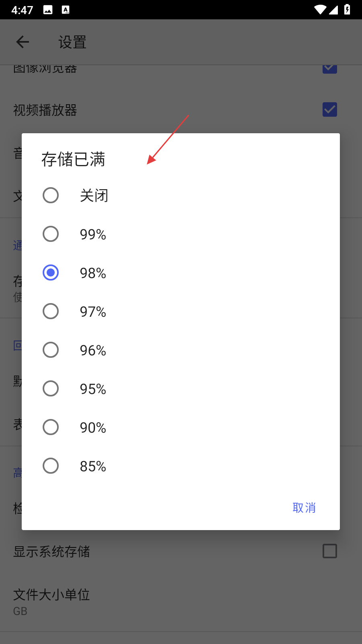Choose 95% in the list

(51, 389)
